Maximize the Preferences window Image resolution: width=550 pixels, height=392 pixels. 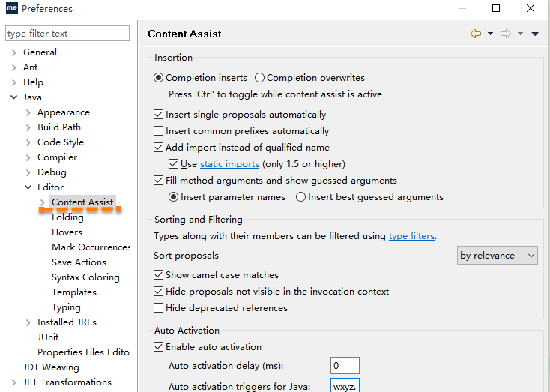(496, 8)
